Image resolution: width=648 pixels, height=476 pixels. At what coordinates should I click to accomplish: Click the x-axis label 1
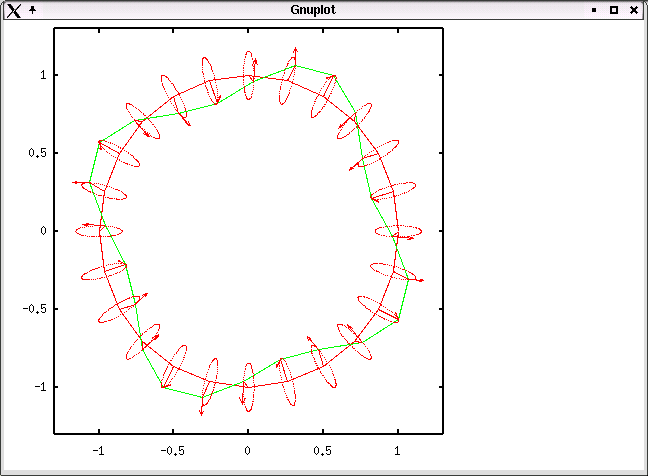398,450
